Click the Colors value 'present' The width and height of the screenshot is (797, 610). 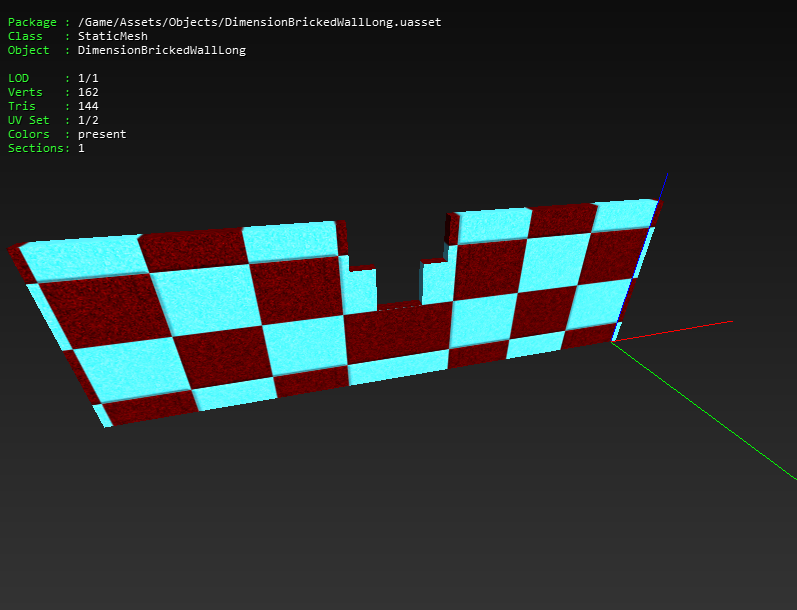(102, 134)
